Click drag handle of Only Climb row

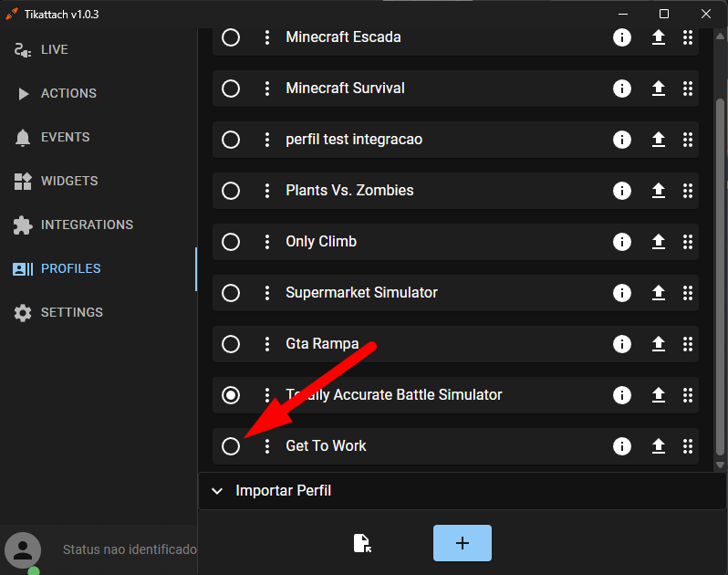pos(688,242)
